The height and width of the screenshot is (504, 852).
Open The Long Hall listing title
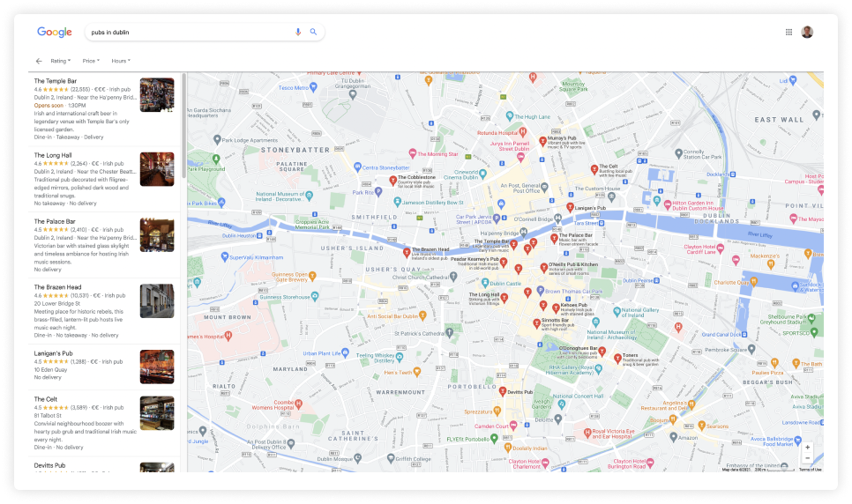coord(53,155)
